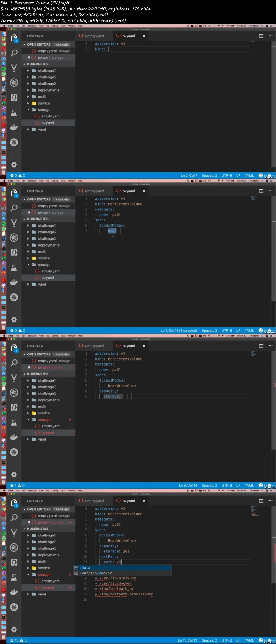Image resolution: width=276 pixels, height=644 pixels.
Task: Open Debug view in the Ln 2 frame
Action: [x=14, y=82]
